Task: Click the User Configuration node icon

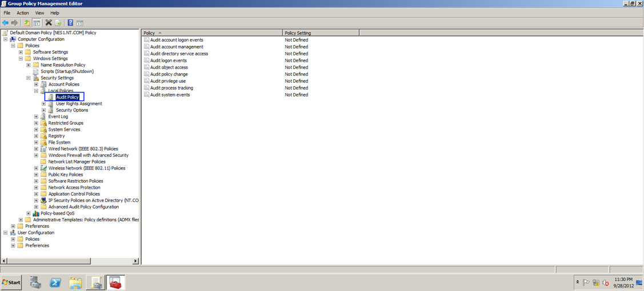Action: (x=13, y=232)
